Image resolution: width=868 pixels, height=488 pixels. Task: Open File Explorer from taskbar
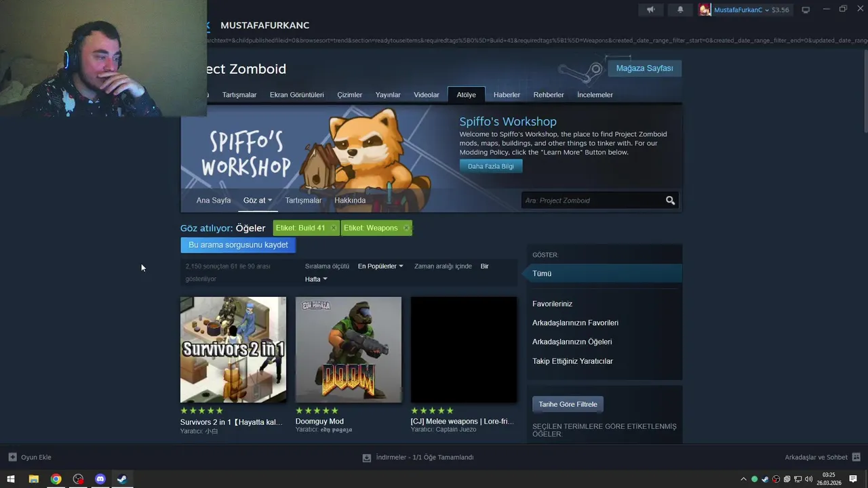coord(33,479)
